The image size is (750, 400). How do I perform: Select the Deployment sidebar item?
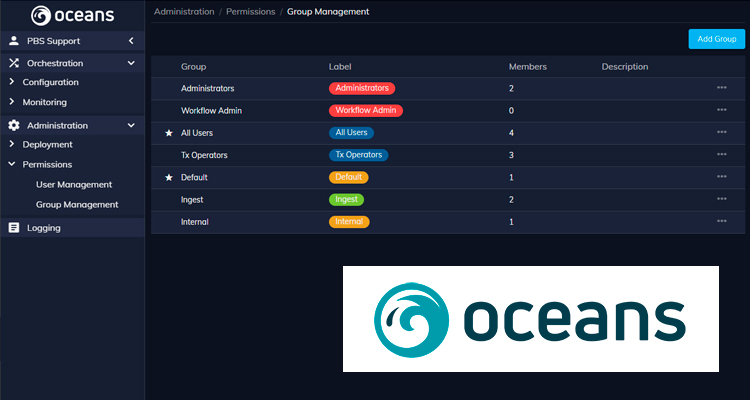(47, 144)
